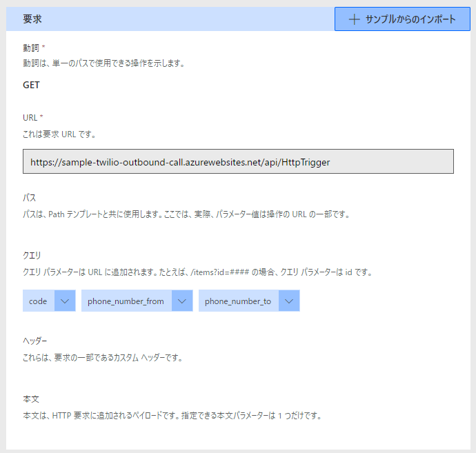Click the 本文は、HTTP 要求に description text
Image resolution: width=476 pixels, height=453 pixels.
(172, 415)
